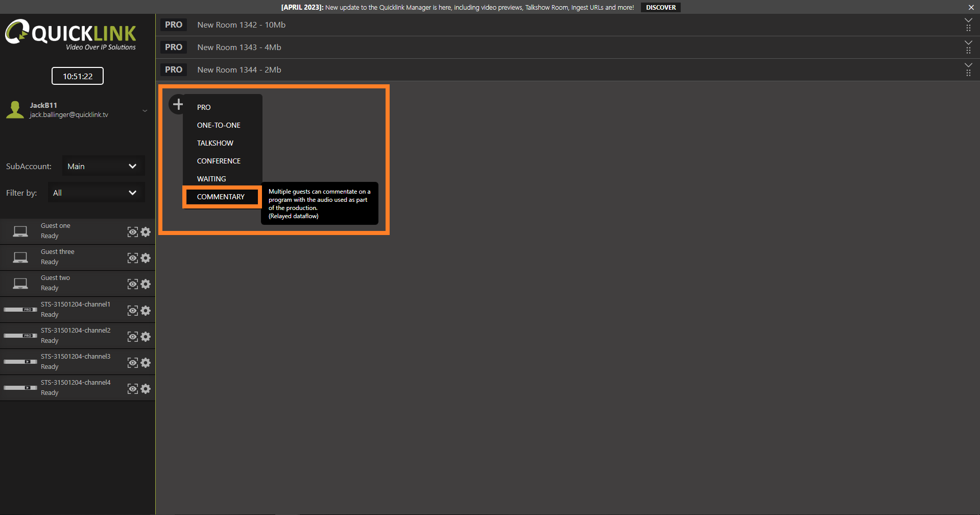
Task: Click the Guest one device name
Action: coord(56,225)
